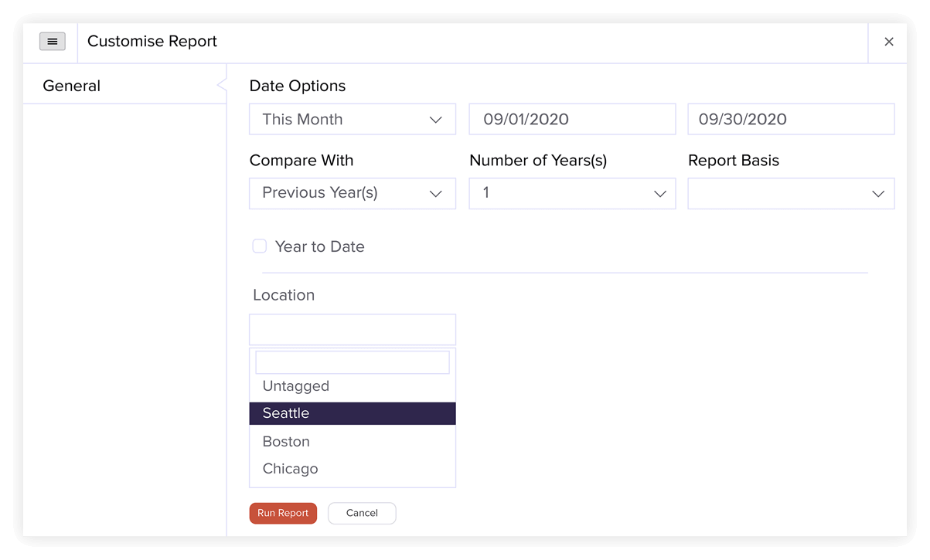The height and width of the screenshot is (560, 930).
Task: Click the Date Options heading
Action: 297,86
